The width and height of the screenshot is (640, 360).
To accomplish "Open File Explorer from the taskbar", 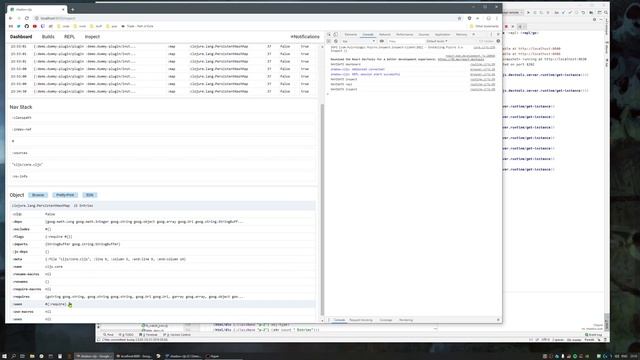I will click(32, 356).
